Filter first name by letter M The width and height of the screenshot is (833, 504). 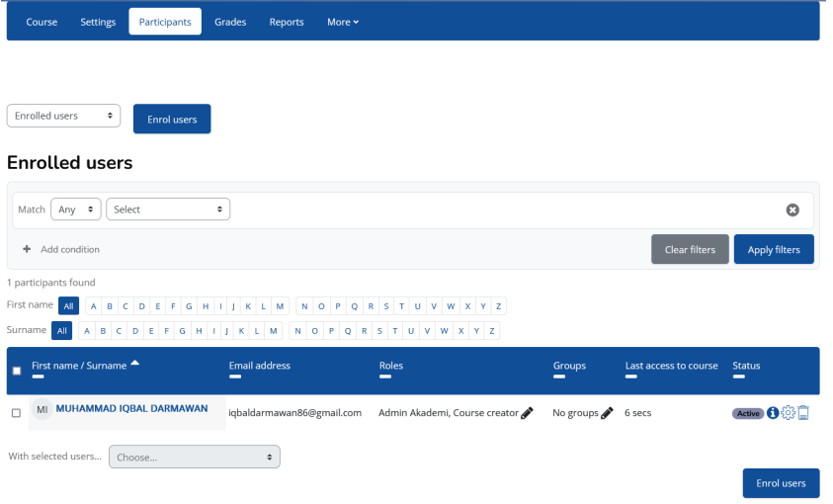coord(280,306)
